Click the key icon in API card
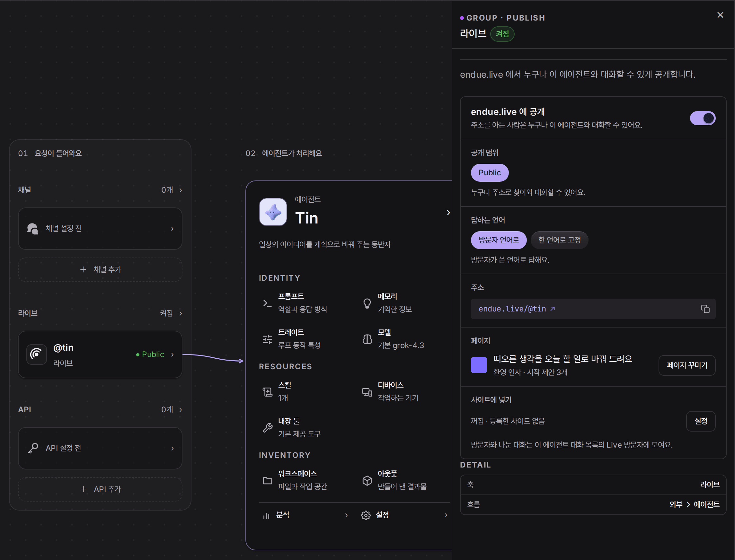The height and width of the screenshot is (560, 735). [x=33, y=448]
